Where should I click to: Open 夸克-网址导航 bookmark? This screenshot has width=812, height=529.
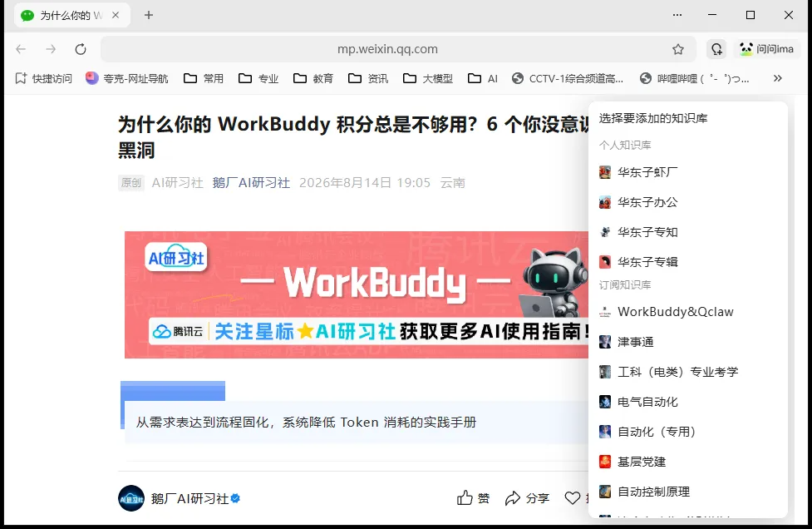[x=127, y=78]
